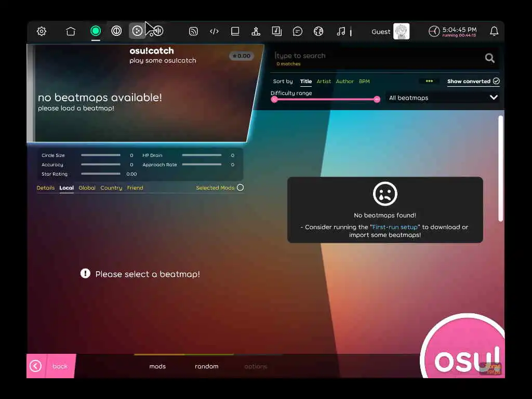Click the Guest user avatar
This screenshot has width=532, height=399.
point(402,32)
